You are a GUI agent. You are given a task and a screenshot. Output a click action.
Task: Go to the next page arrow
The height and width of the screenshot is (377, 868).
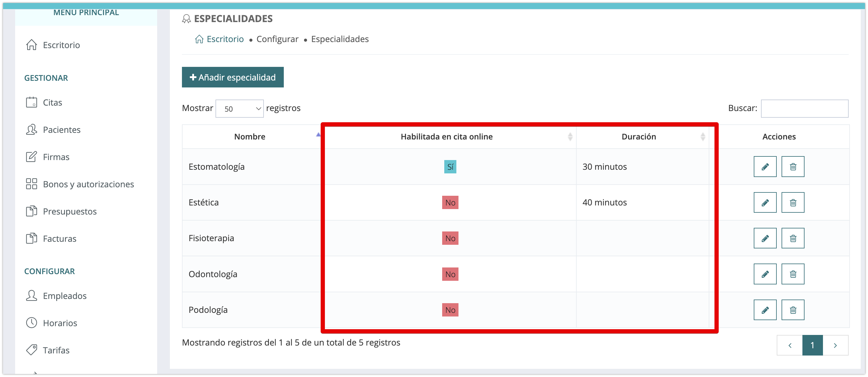pyautogui.click(x=835, y=345)
